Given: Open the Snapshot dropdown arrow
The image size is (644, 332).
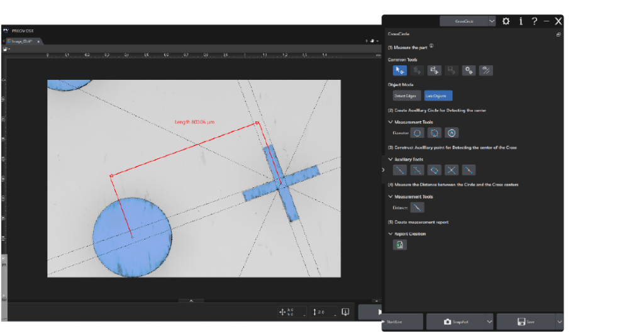Looking at the screenshot, I should click(489, 322).
